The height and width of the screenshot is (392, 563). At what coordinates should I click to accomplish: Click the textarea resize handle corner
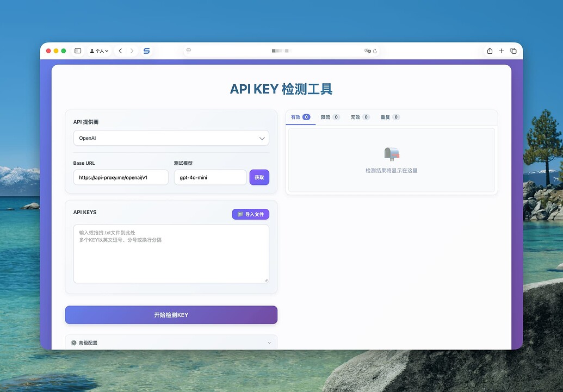[266, 280]
